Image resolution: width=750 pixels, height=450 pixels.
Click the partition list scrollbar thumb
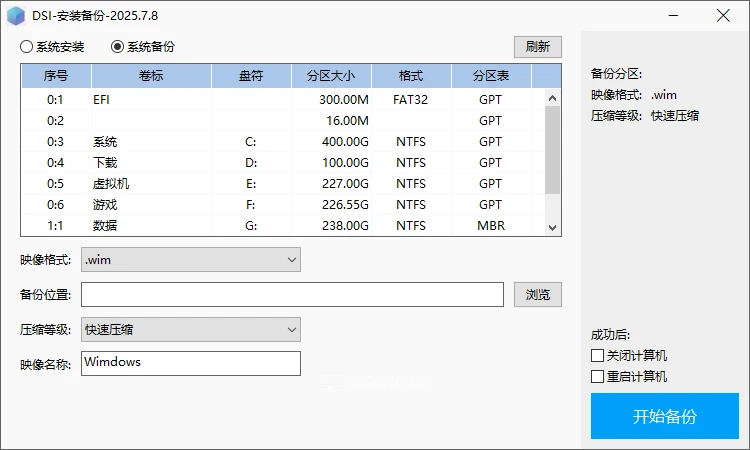(x=552, y=150)
